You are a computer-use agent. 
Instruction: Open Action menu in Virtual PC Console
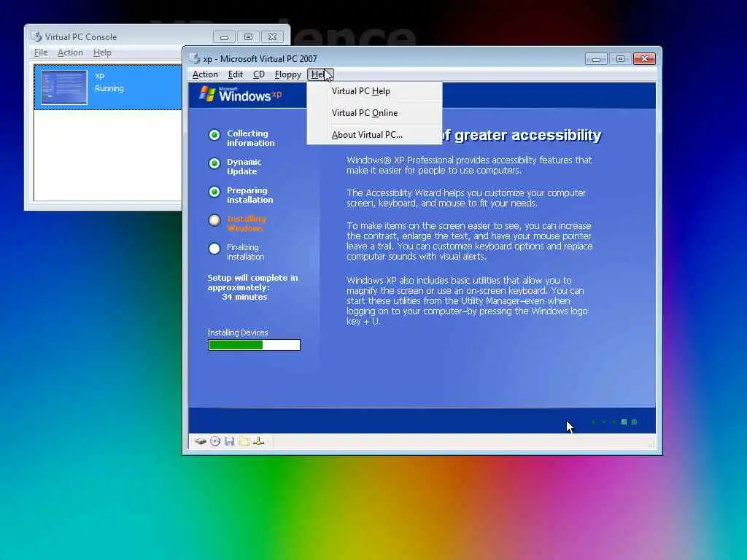click(70, 52)
